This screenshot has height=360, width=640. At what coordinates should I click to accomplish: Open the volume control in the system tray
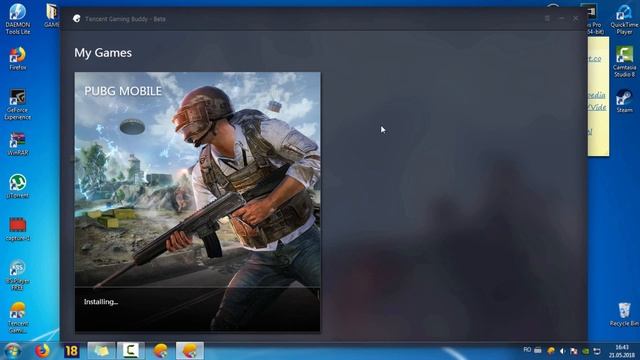tap(562, 351)
